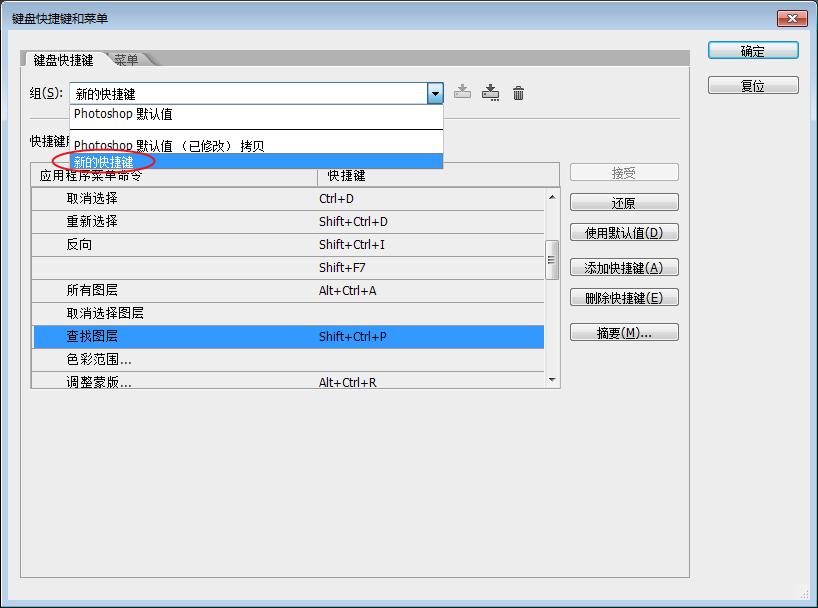Select the 取消选择 command row
818x608 pixels.
[x=288, y=199]
